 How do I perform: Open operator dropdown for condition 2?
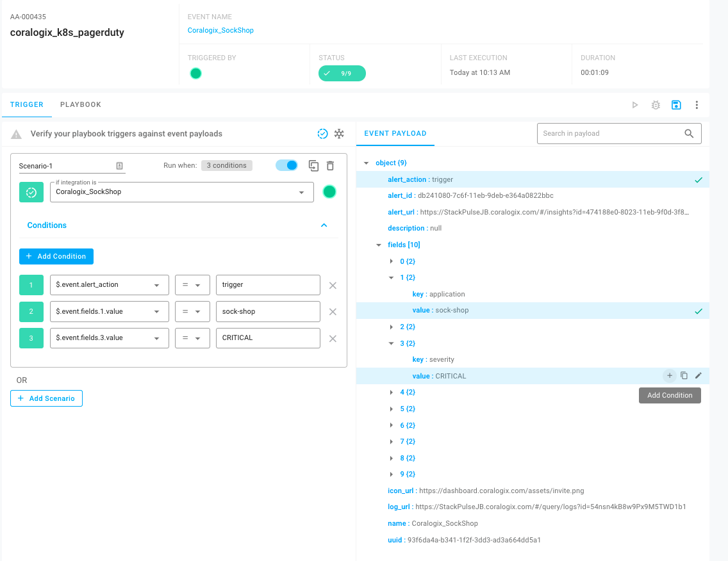(192, 311)
